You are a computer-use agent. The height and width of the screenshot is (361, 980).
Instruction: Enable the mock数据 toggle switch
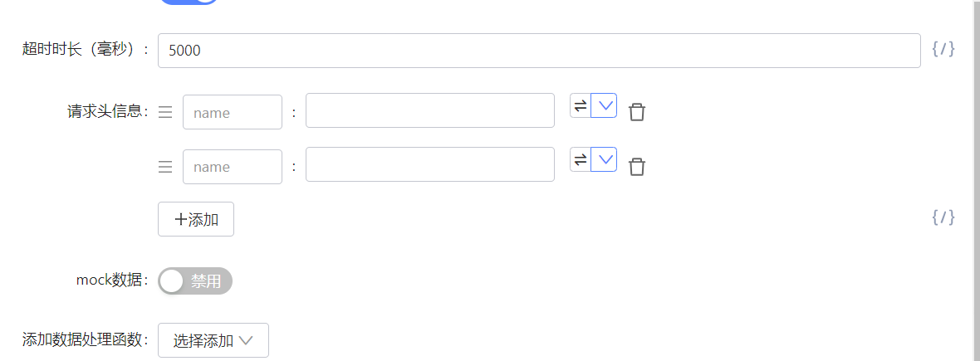[x=195, y=281]
